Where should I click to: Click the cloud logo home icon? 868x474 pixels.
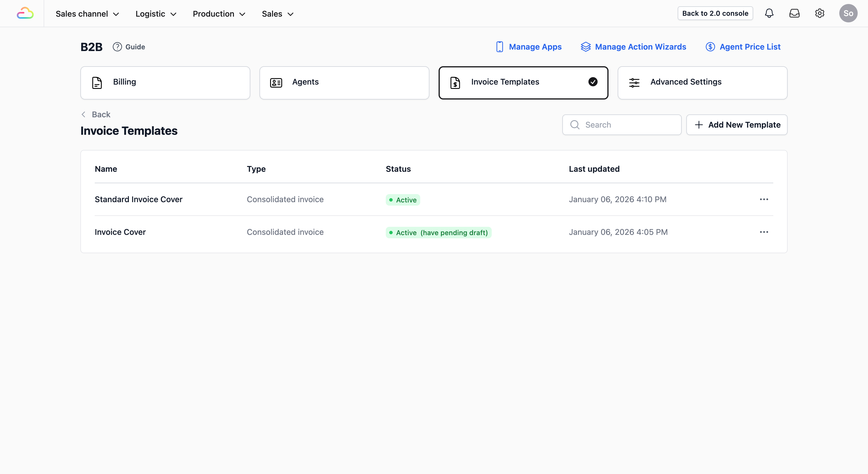coord(25,13)
